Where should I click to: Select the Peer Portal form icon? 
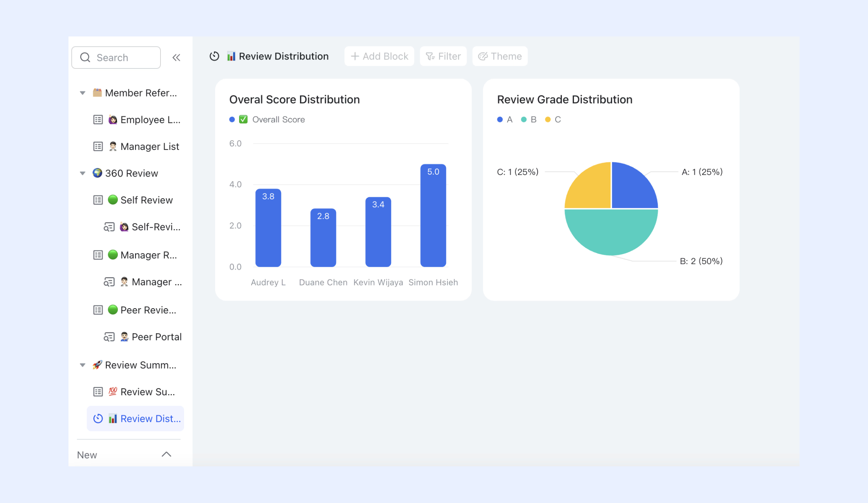pos(109,337)
